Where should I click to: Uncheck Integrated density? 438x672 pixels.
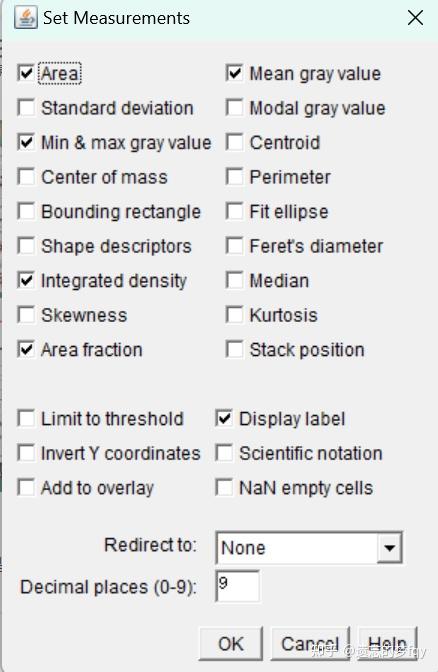[26, 280]
